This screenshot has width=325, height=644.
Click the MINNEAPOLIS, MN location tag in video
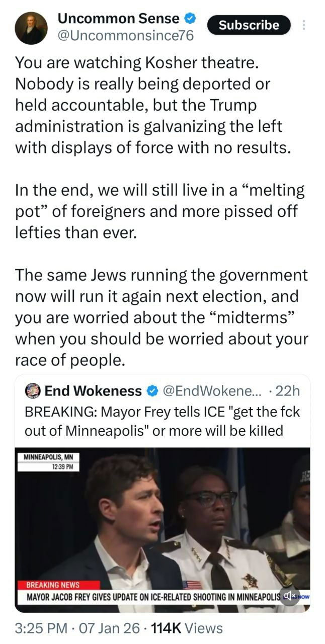point(48,457)
